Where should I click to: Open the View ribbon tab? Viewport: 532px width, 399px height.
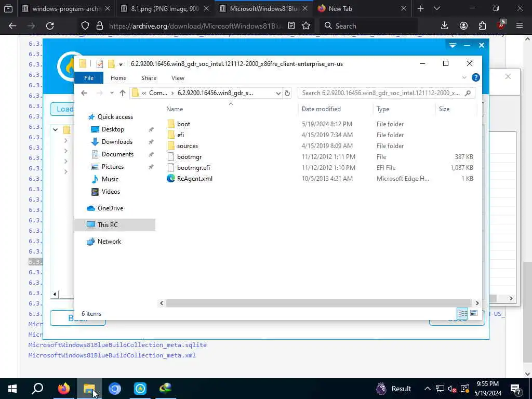pyautogui.click(x=178, y=78)
